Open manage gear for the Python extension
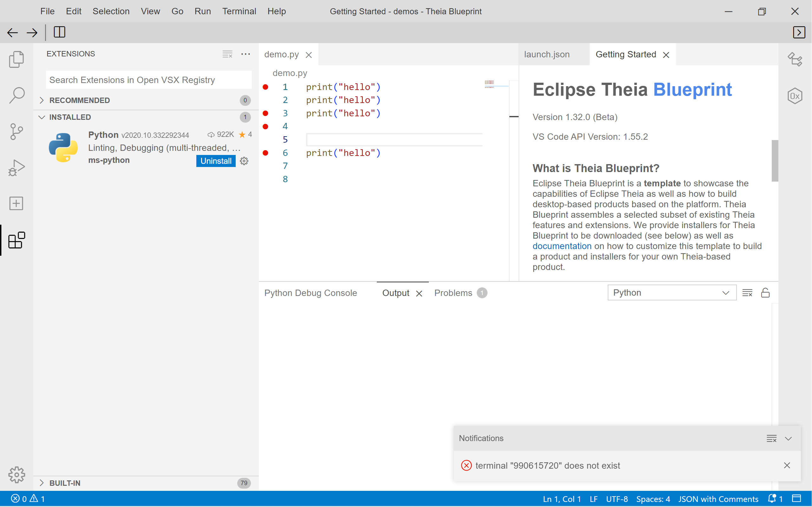Image resolution: width=812 pixels, height=507 pixels. (244, 161)
